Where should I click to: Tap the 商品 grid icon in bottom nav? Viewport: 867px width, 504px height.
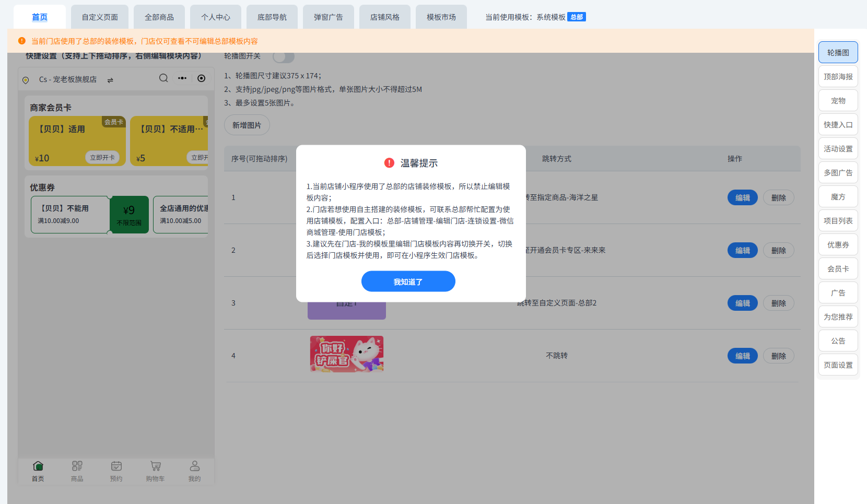pos(77,466)
